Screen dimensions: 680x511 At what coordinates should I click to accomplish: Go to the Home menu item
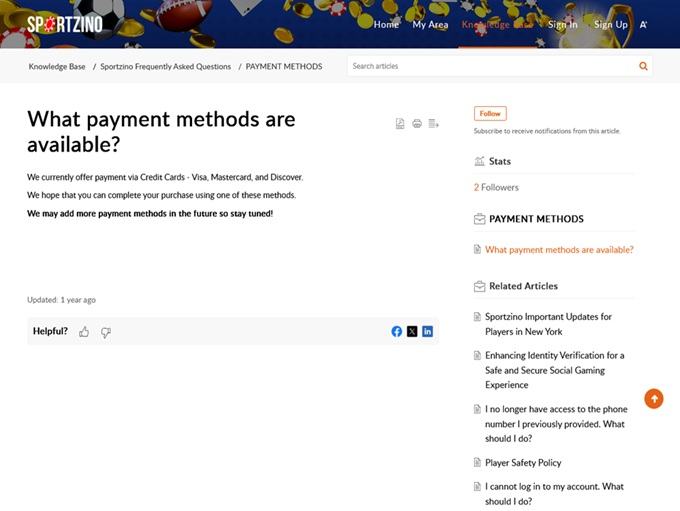tap(386, 24)
